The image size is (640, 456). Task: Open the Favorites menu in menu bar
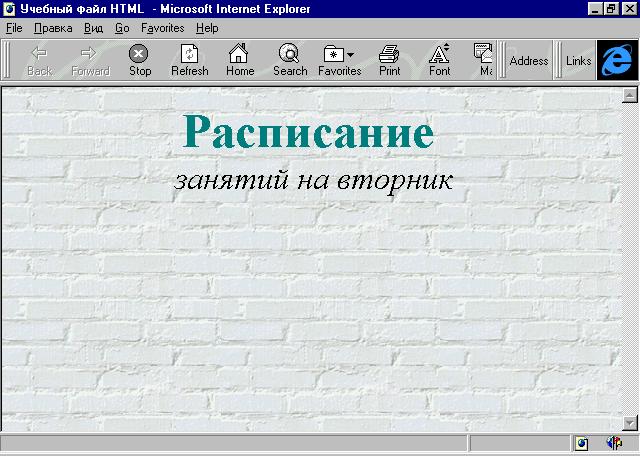tap(162, 28)
